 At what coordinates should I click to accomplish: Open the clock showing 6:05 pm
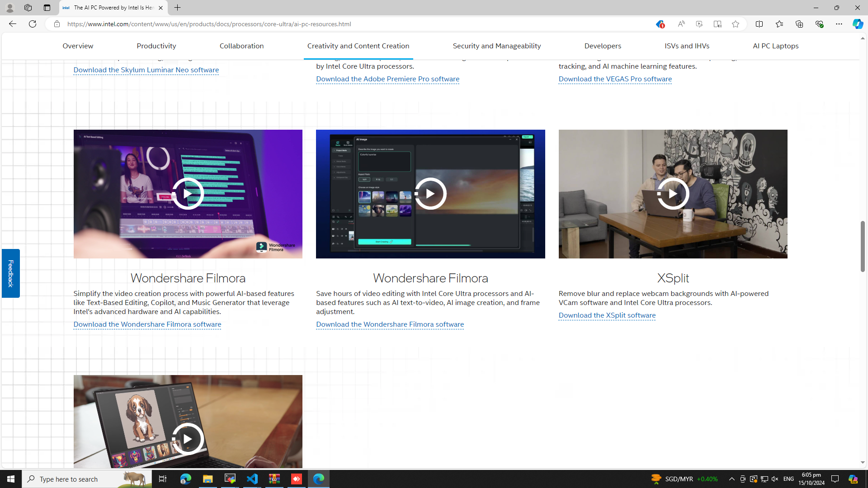point(811,479)
